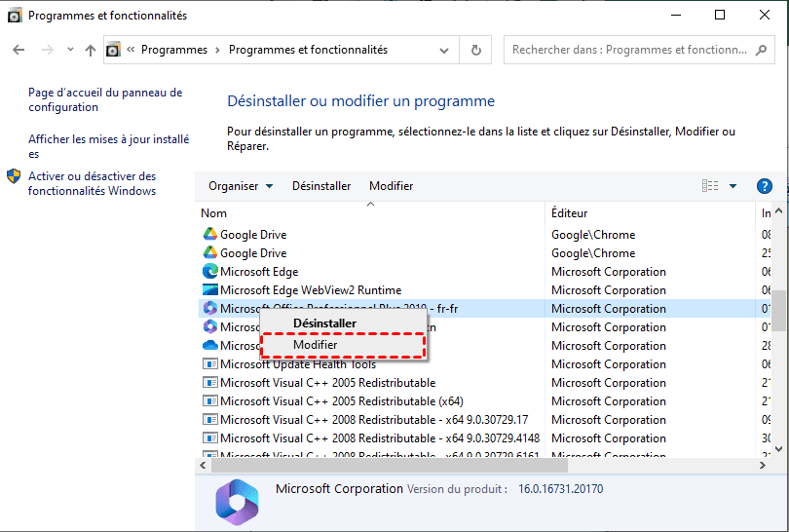Click the change view layout icon

(710, 186)
